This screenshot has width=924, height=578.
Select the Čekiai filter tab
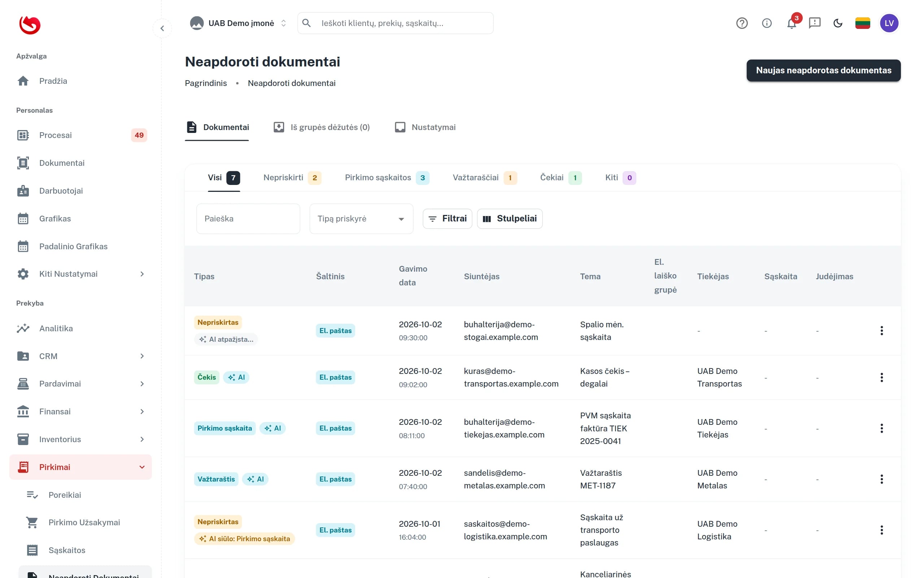(561, 178)
